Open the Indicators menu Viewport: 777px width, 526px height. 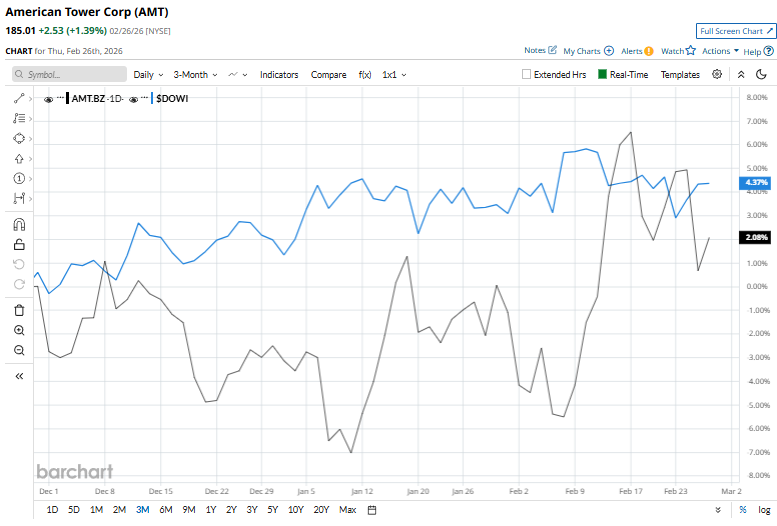click(x=279, y=74)
